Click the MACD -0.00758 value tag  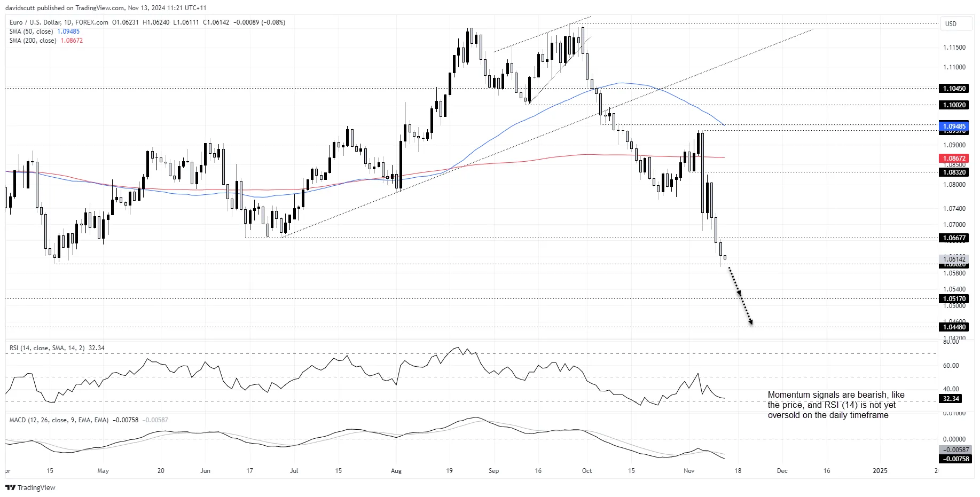tap(955, 459)
